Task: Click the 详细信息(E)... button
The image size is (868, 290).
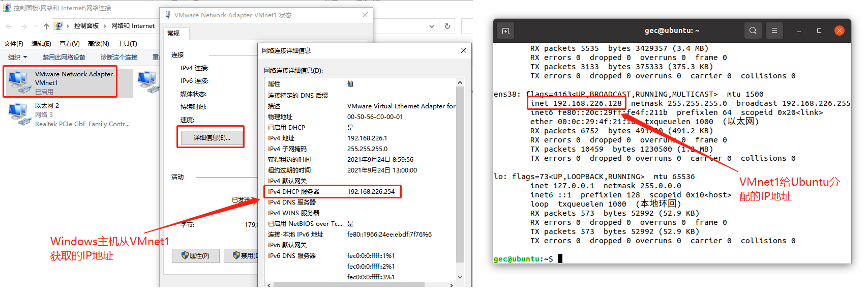Action: [x=211, y=137]
